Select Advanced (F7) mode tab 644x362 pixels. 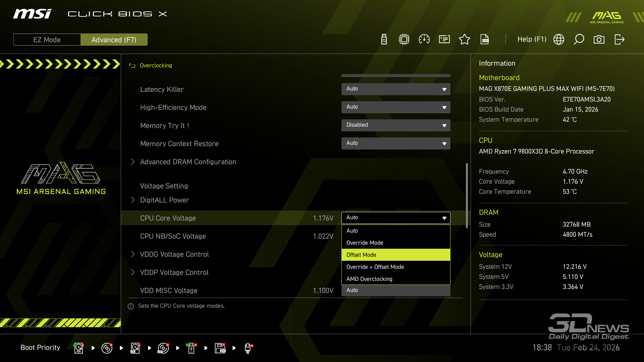click(x=114, y=40)
